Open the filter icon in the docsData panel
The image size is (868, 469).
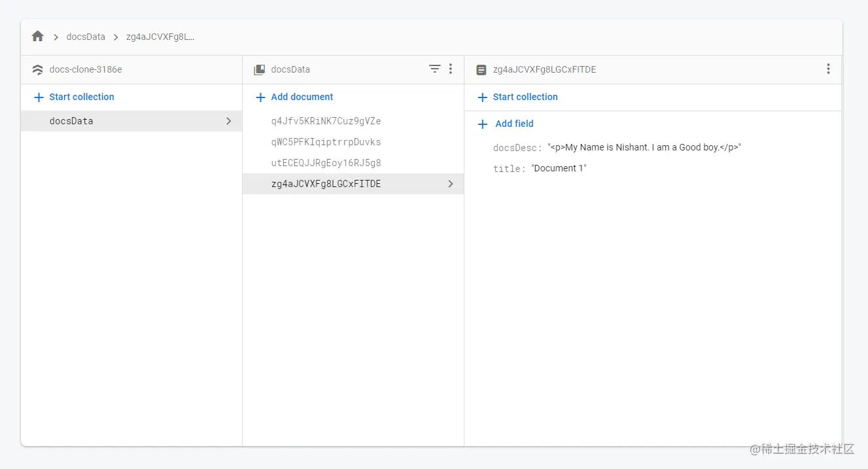(x=434, y=69)
